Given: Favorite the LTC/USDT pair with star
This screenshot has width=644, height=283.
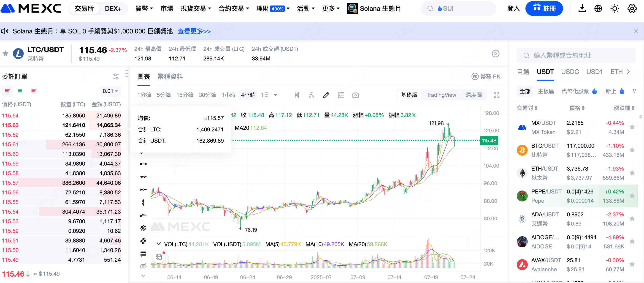Looking at the screenshot, I should pyautogui.click(x=5, y=53).
